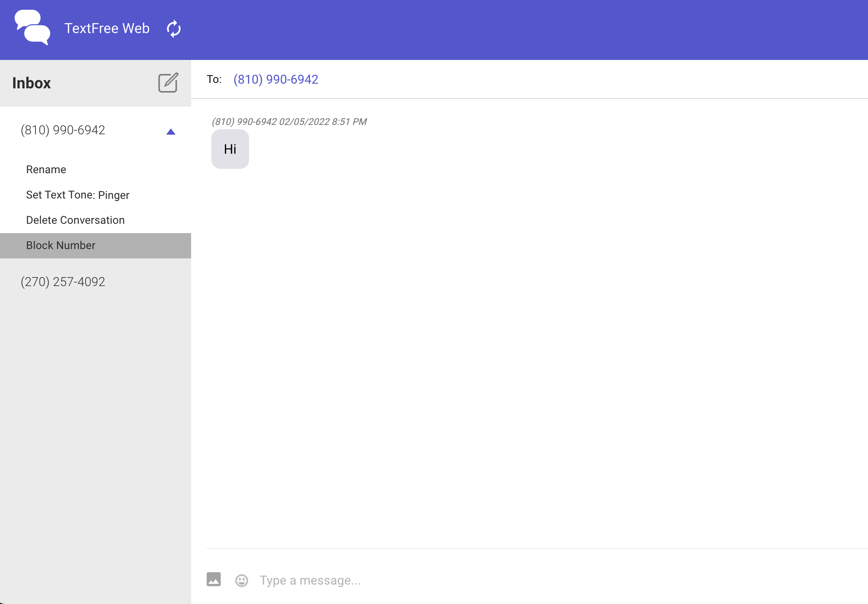Viewport: 868px width, 604px height.
Task: Click the Inbox heading
Action: pyautogui.click(x=32, y=83)
